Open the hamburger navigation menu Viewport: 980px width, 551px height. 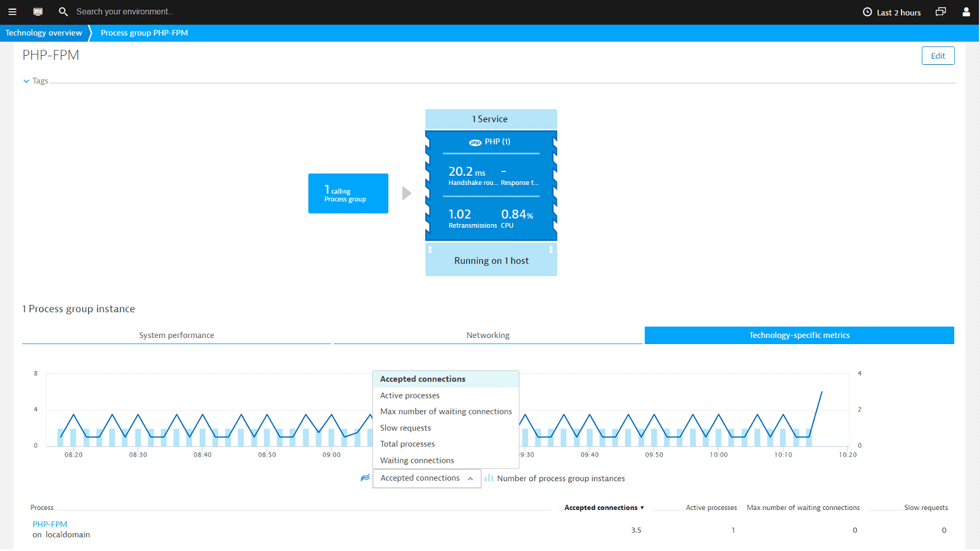tap(12, 12)
